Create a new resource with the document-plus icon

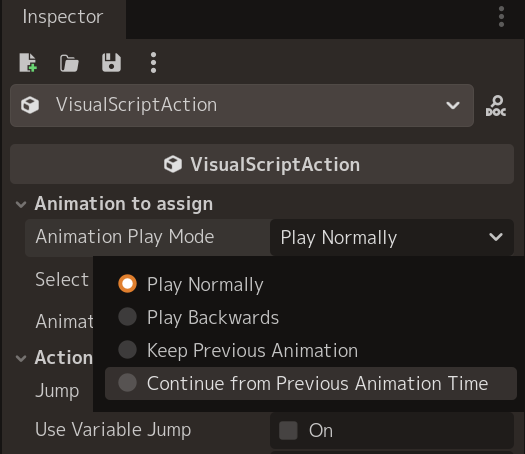pos(28,63)
